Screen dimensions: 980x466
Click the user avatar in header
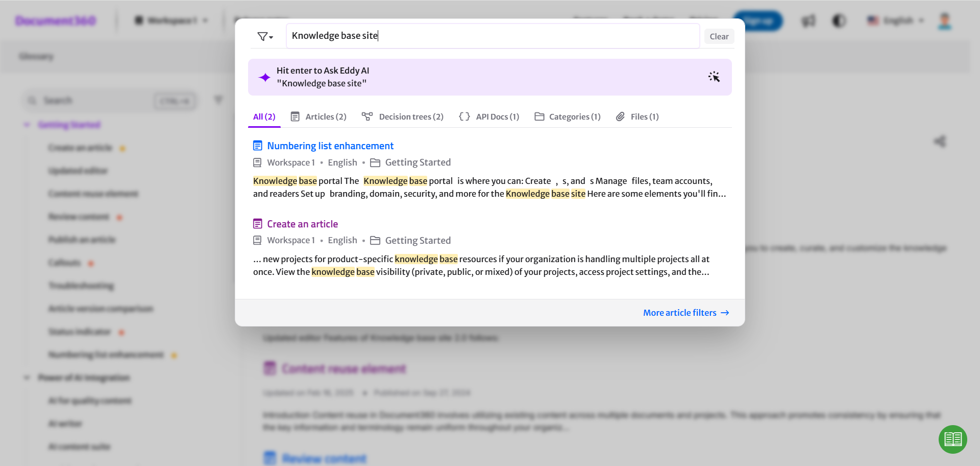tap(945, 21)
